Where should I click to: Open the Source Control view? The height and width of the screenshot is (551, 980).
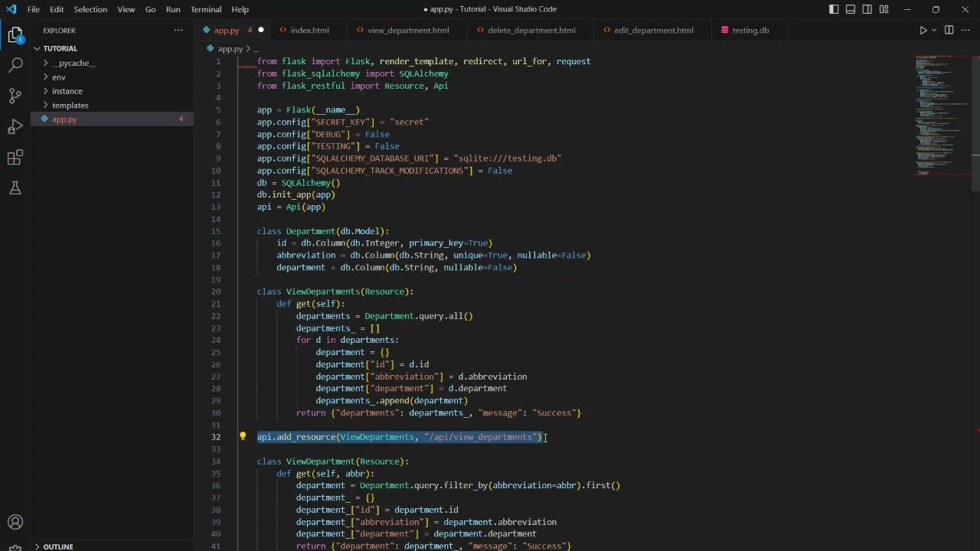coord(15,96)
